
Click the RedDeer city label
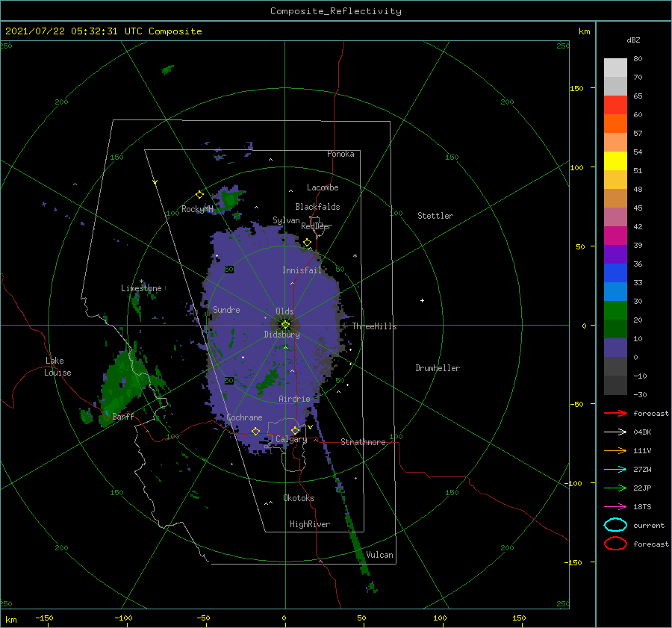[317, 226]
